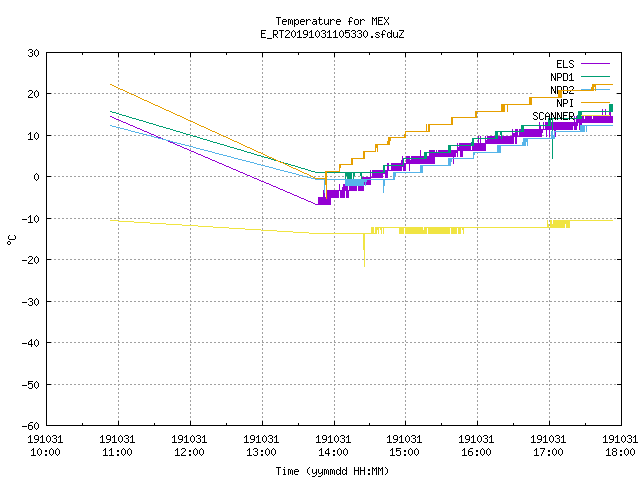The height and width of the screenshot is (480, 640).
Task: Click the 'Time (yymmdd HH:MM)' x-axis label
Action: 332,471
